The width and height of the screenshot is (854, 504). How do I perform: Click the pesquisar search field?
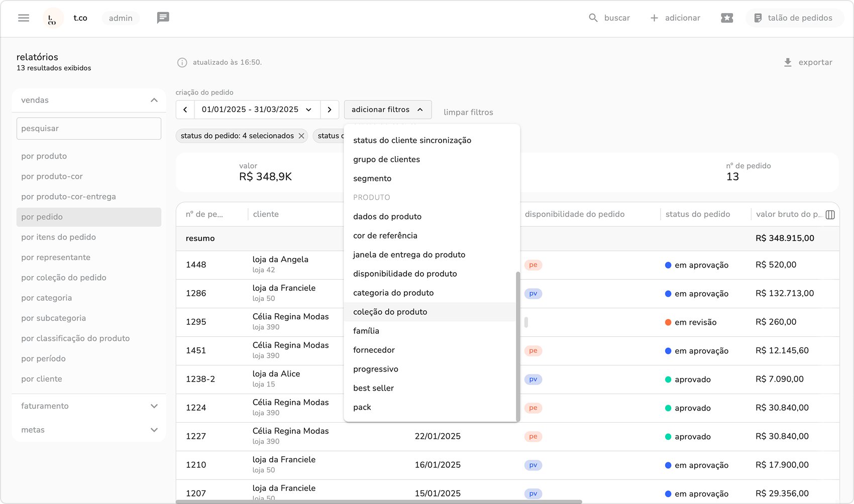89,129
